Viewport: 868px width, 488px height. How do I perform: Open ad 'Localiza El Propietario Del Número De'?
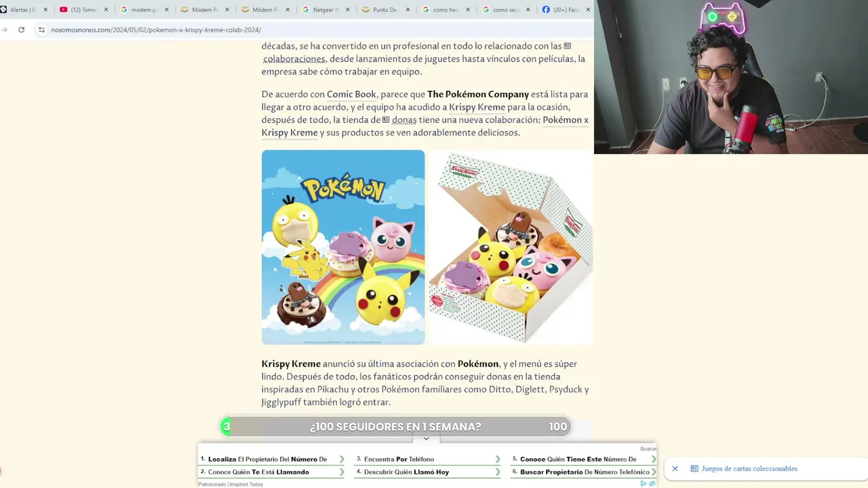tap(267, 459)
